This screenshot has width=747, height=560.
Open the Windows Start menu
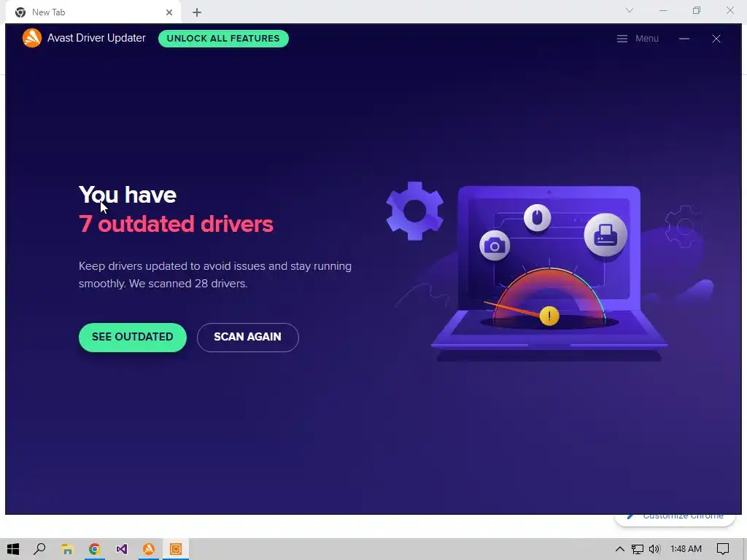tap(13, 549)
